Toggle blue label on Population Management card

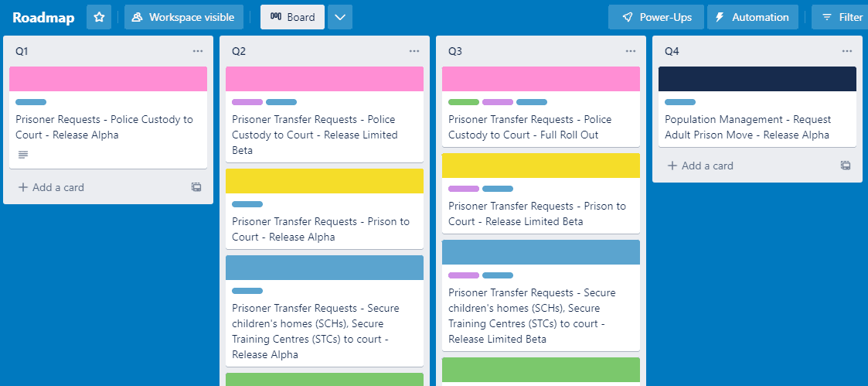pos(680,102)
